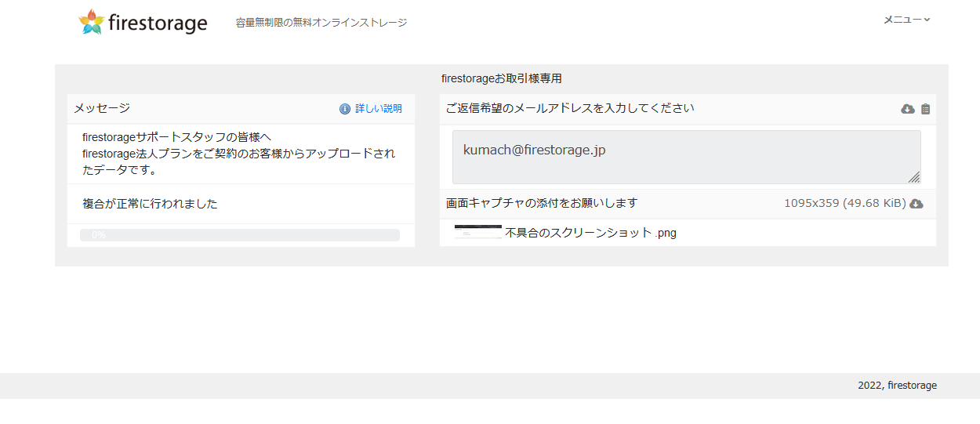The width and height of the screenshot is (980, 424).
Task: Click the textarea resize handle corner
Action: point(914,178)
